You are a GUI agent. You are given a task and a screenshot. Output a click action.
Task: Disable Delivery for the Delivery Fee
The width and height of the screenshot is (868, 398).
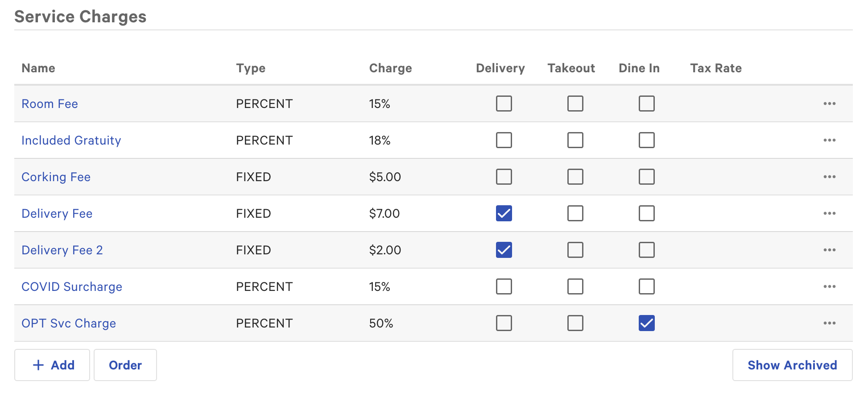click(x=504, y=213)
